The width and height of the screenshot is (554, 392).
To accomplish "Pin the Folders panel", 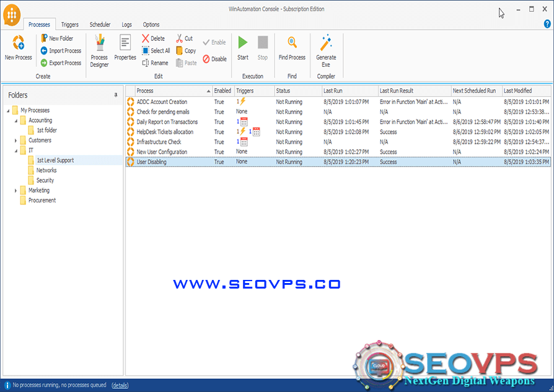I will 116,95.
